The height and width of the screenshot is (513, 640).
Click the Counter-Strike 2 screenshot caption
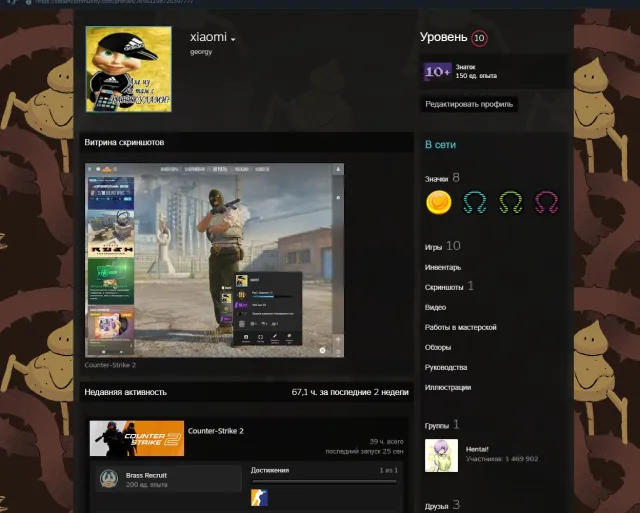110,365
